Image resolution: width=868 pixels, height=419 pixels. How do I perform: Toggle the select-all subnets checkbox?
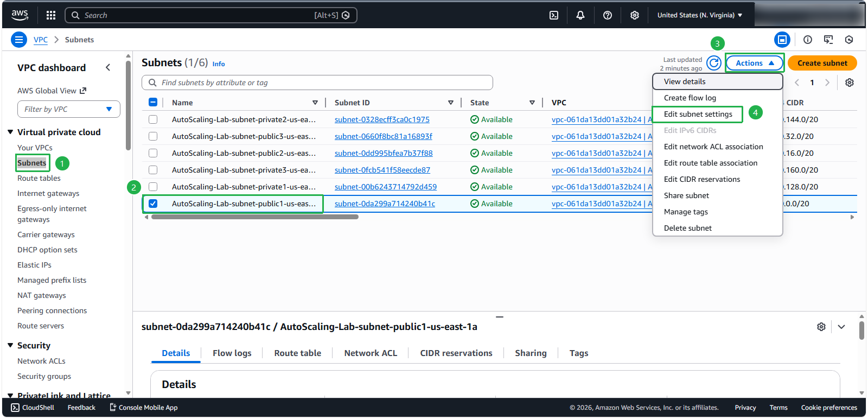point(153,102)
